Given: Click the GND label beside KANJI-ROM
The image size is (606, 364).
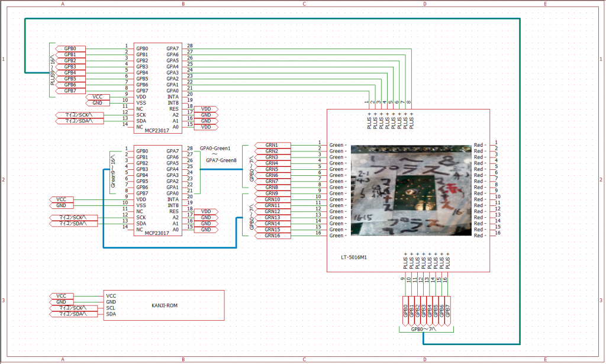Looking at the screenshot, I should point(61,302).
